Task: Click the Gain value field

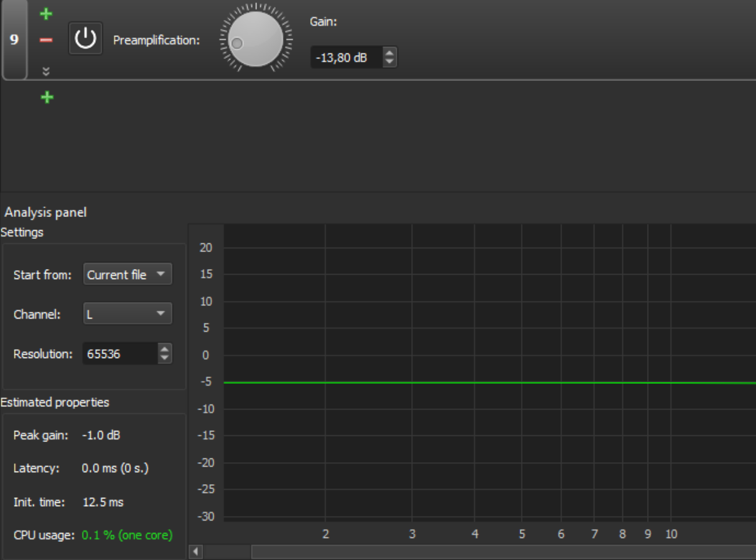Action: tap(345, 58)
